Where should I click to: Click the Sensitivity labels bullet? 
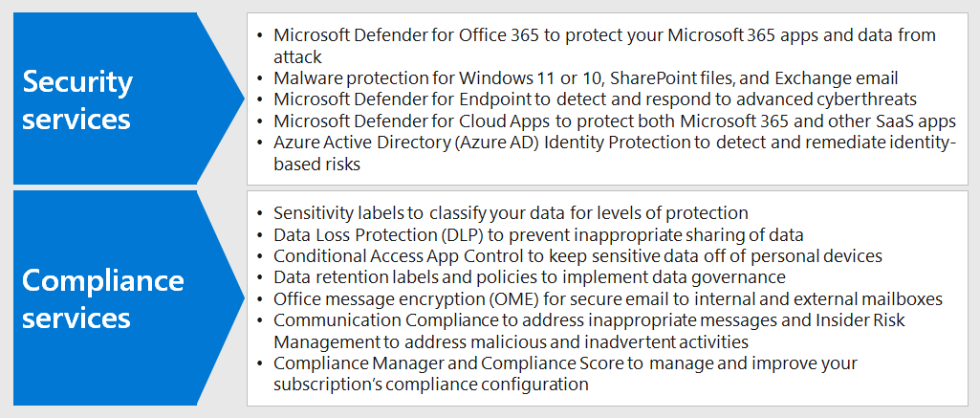click(x=511, y=213)
